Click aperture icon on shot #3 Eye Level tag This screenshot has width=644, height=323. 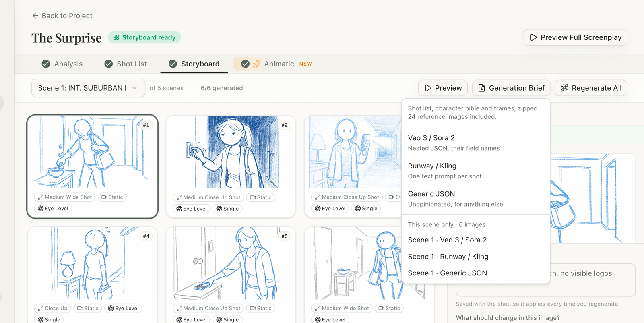pos(318,209)
